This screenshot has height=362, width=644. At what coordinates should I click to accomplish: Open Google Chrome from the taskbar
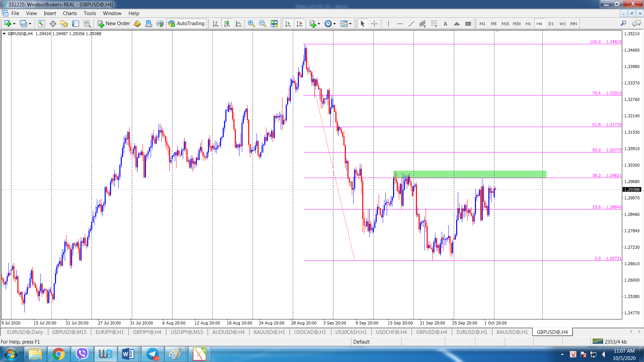coord(58,354)
